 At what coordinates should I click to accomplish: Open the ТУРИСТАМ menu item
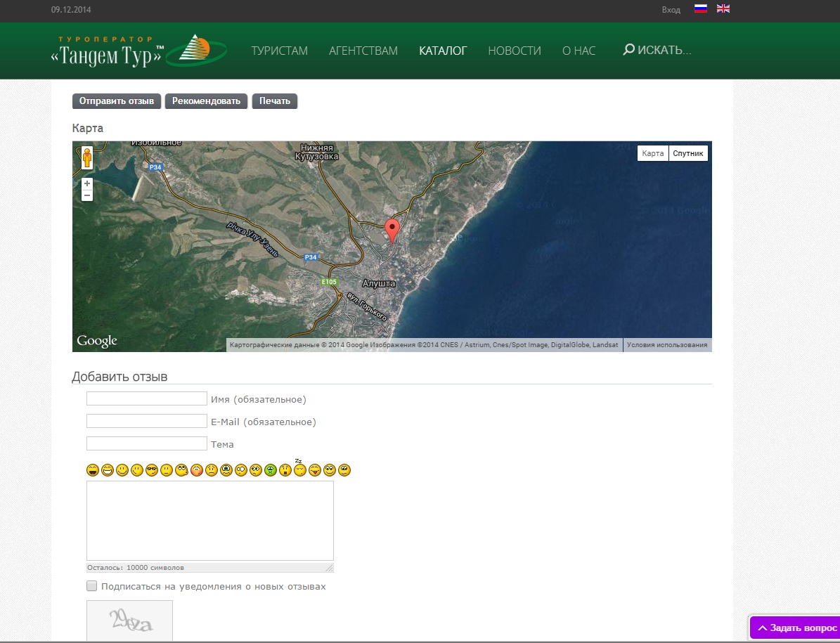280,51
